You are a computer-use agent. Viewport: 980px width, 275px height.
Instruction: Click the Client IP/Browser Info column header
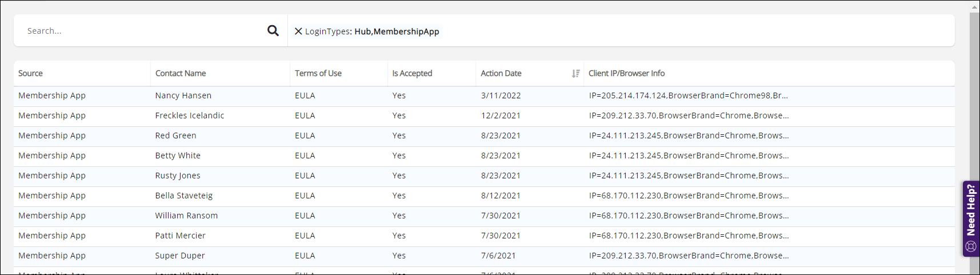[626, 74]
